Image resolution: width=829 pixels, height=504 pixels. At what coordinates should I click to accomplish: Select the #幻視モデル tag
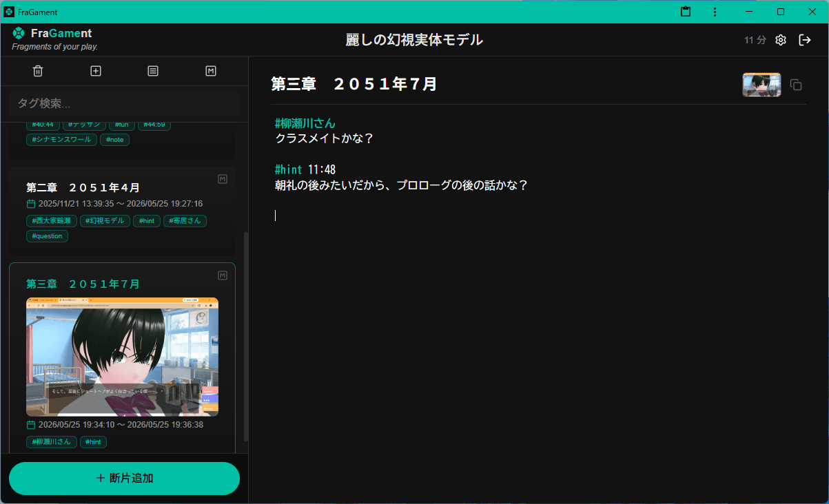(x=105, y=221)
